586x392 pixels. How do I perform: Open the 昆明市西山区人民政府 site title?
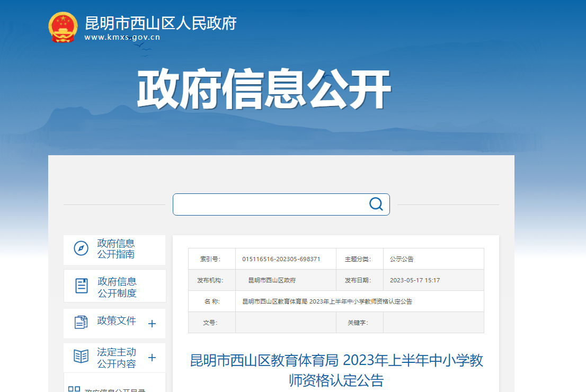pos(161,23)
